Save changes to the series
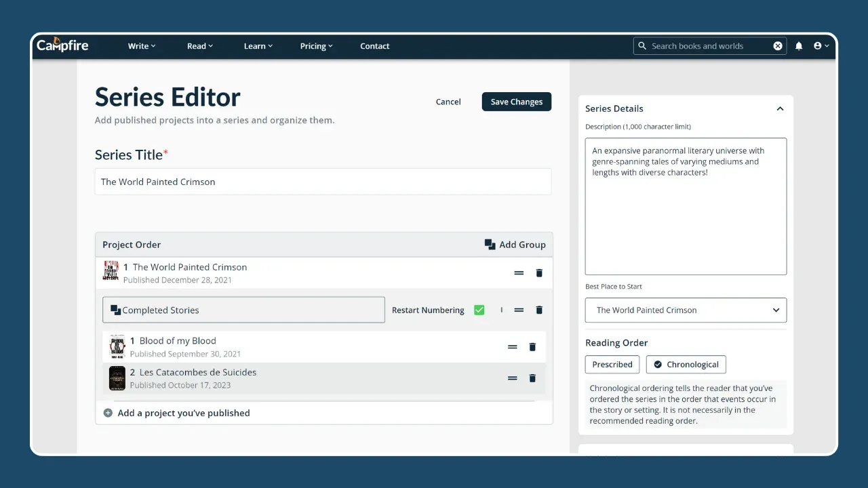This screenshot has height=488, width=868. (x=516, y=101)
